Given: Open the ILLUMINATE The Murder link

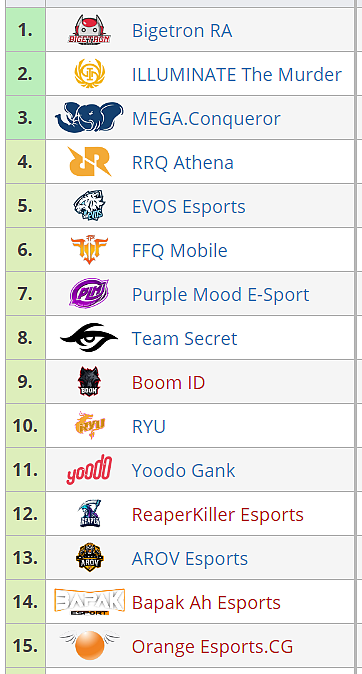Looking at the screenshot, I should [237, 74].
